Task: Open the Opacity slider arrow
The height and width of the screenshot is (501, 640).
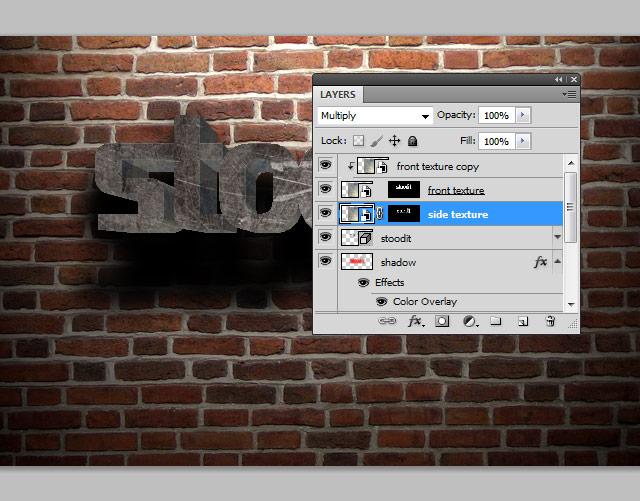Action: coord(523,115)
